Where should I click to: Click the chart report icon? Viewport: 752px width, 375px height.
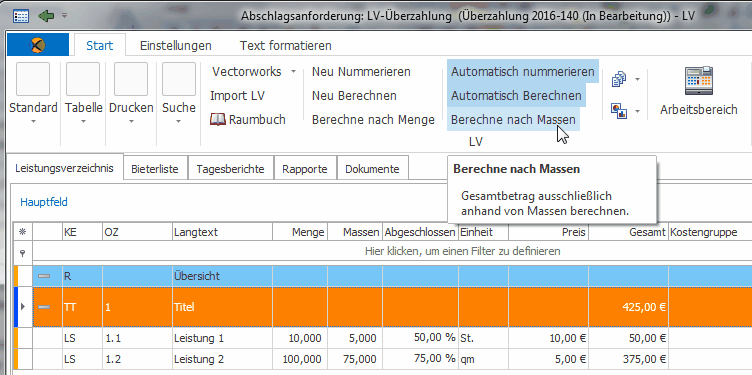tap(619, 111)
